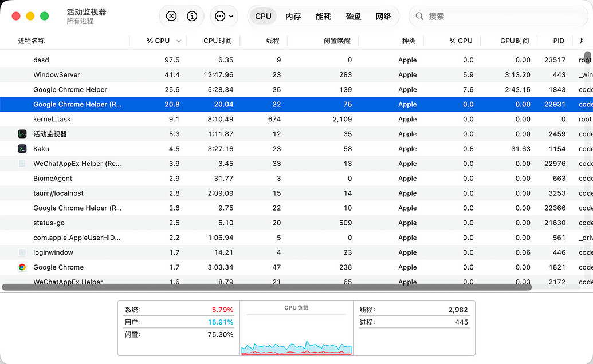
Task: Click the 活动监视器 app icon in list
Action: click(x=22, y=134)
